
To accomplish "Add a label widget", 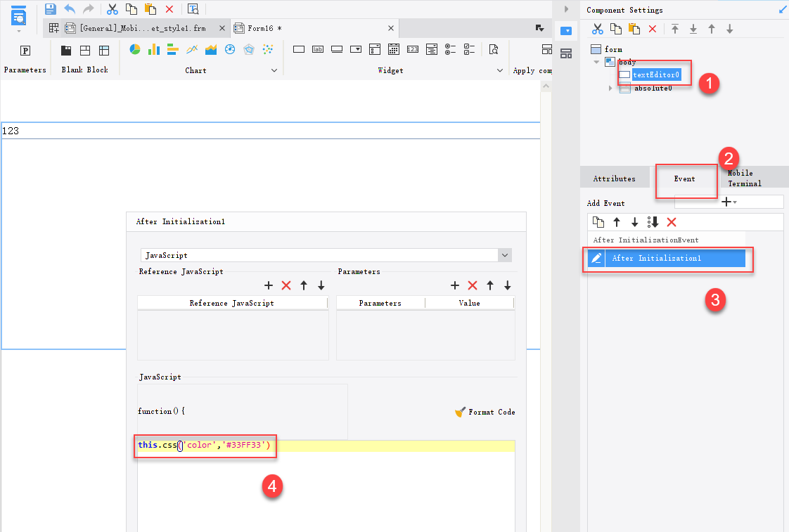I will tap(318, 49).
